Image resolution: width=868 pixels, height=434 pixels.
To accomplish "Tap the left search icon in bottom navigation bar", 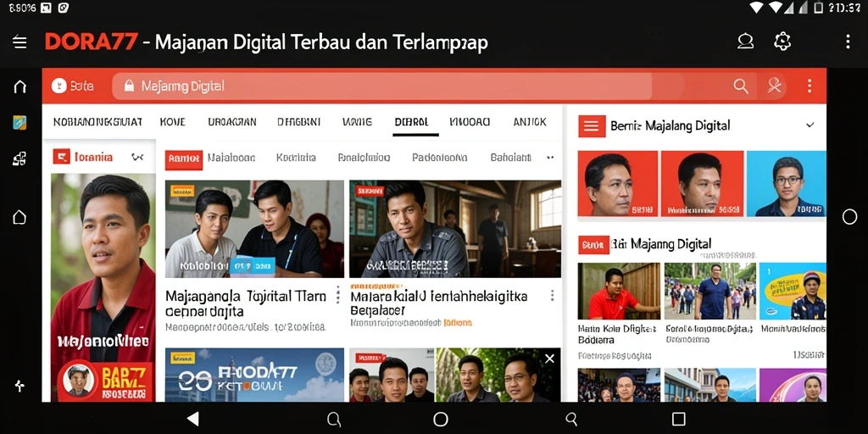I will 334,419.
